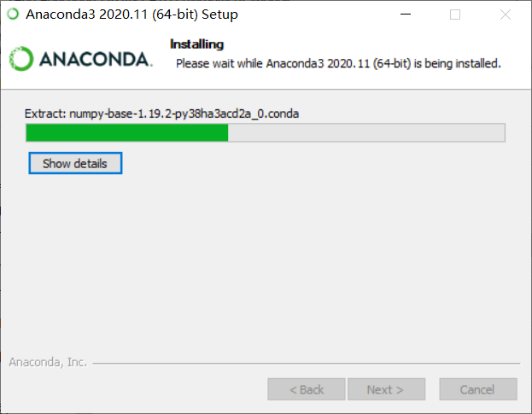Select the Extract numpy-base status text
This screenshot has height=414, width=532.
pyautogui.click(x=162, y=114)
